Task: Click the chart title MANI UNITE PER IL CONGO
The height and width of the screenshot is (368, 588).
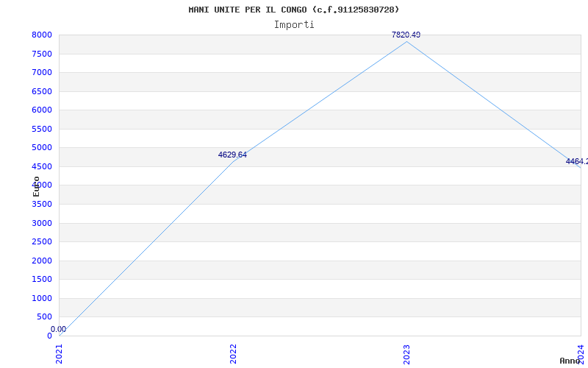Action: point(294,10)
